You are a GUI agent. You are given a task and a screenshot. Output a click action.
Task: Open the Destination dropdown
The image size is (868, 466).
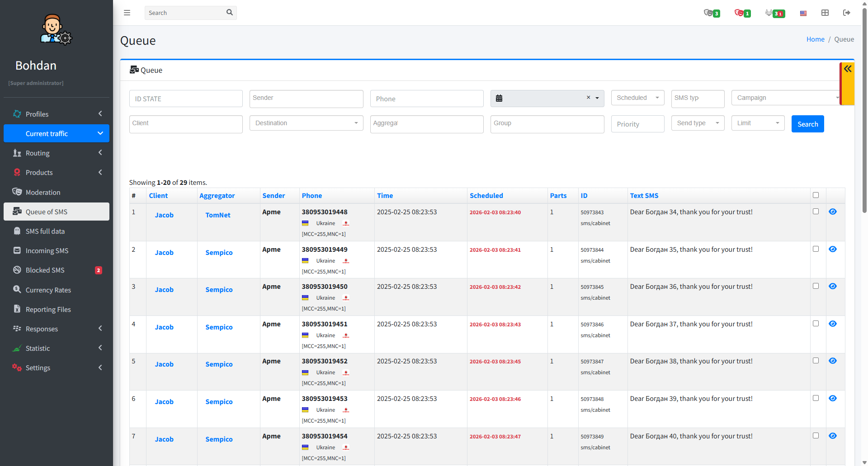[x=306, y=123]
